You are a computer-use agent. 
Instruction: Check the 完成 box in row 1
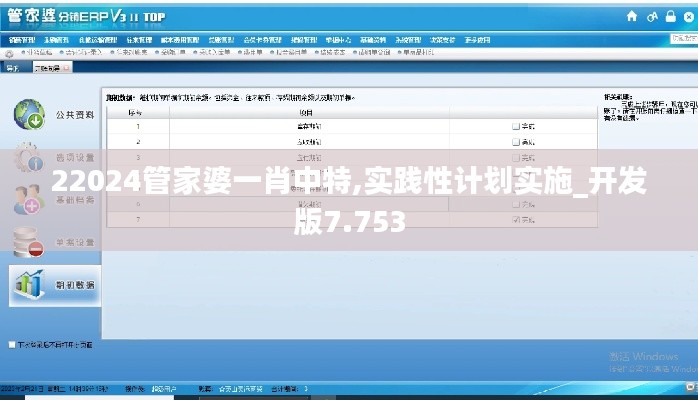516,126
